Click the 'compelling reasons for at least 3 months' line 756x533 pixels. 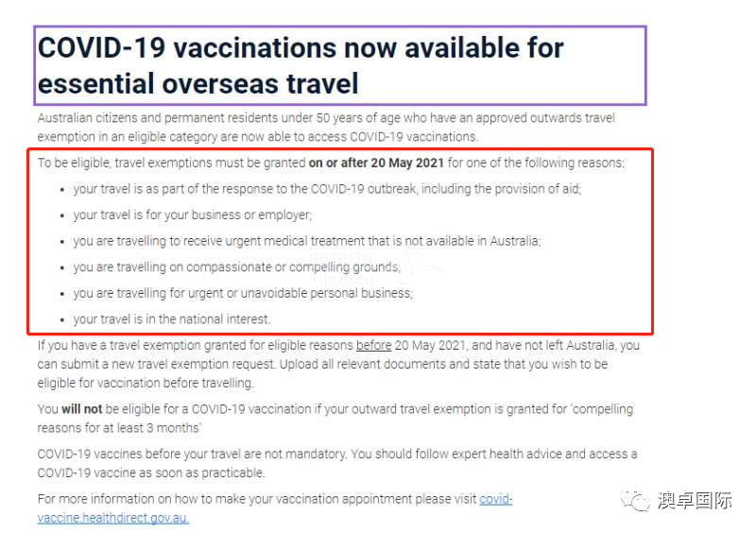119,428
